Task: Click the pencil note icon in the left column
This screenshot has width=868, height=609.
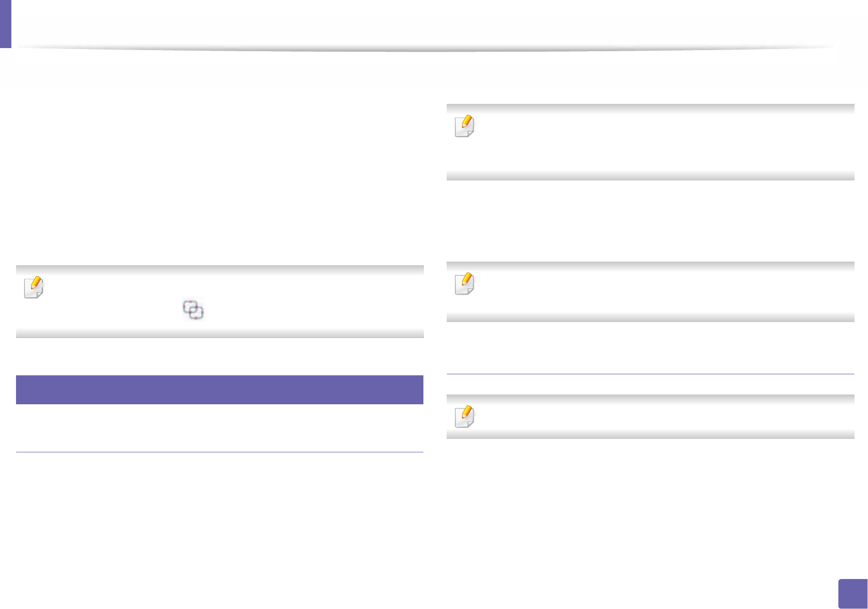Action: 34,287
